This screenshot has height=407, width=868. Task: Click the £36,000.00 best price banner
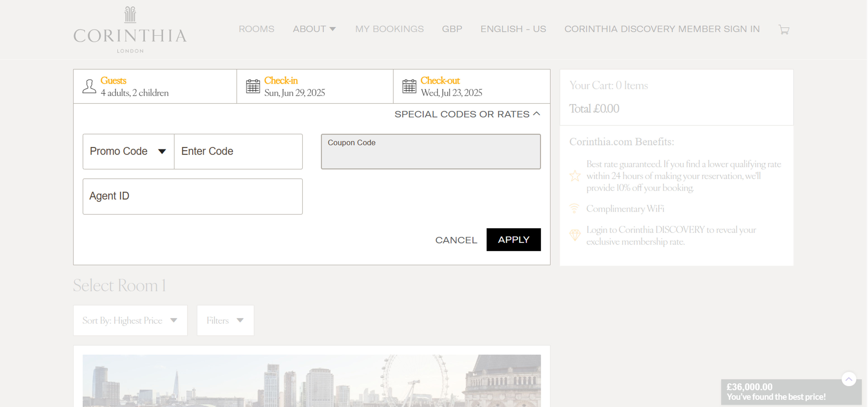click(791, 392)
